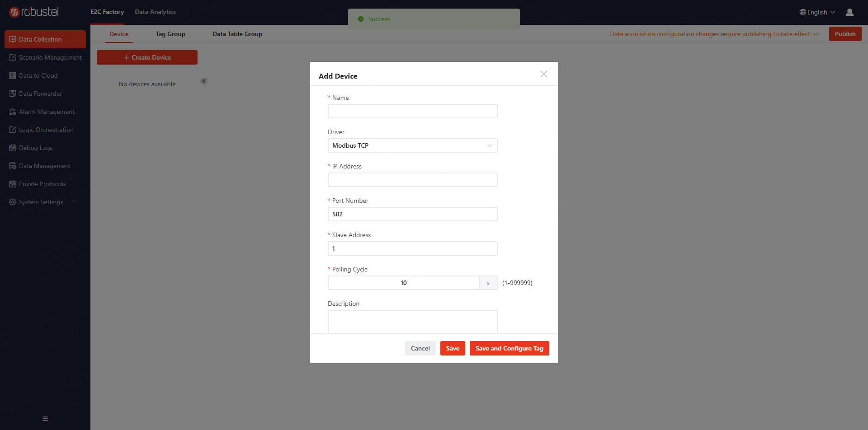Open the English language dropdown
The width and height of the screenshot is (868, 430).
pyautogui.click(x=817, y=12)
